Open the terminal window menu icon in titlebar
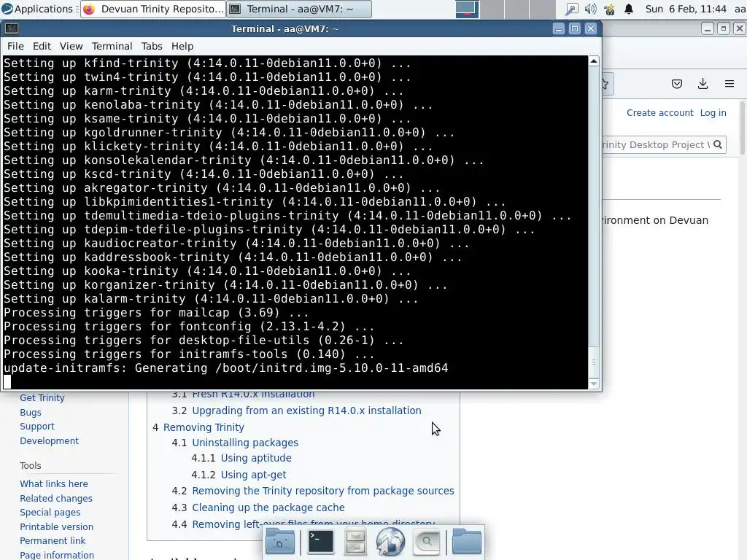The image size is (747, 560). (12, 29)
